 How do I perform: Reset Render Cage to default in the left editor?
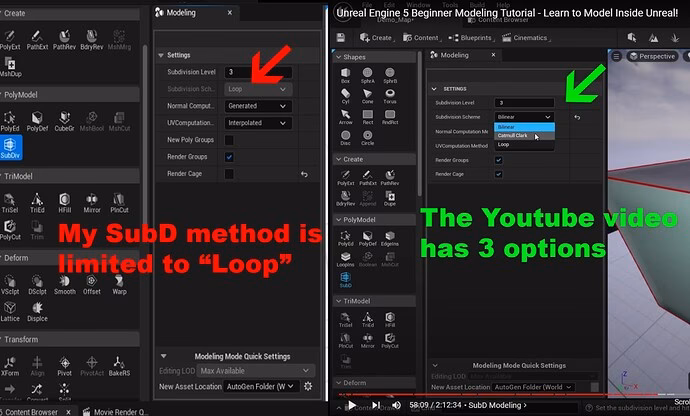click(304, 174)
